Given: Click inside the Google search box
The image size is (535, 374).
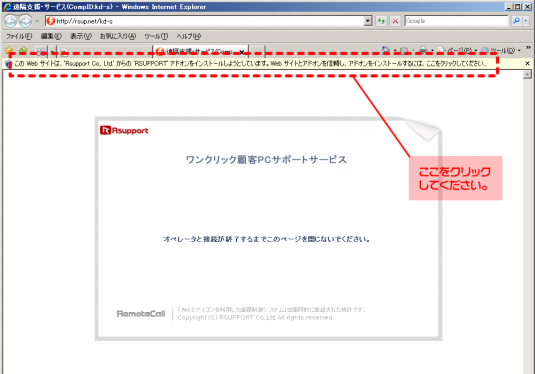Looking at the screenshot, I should pos(456,21).
